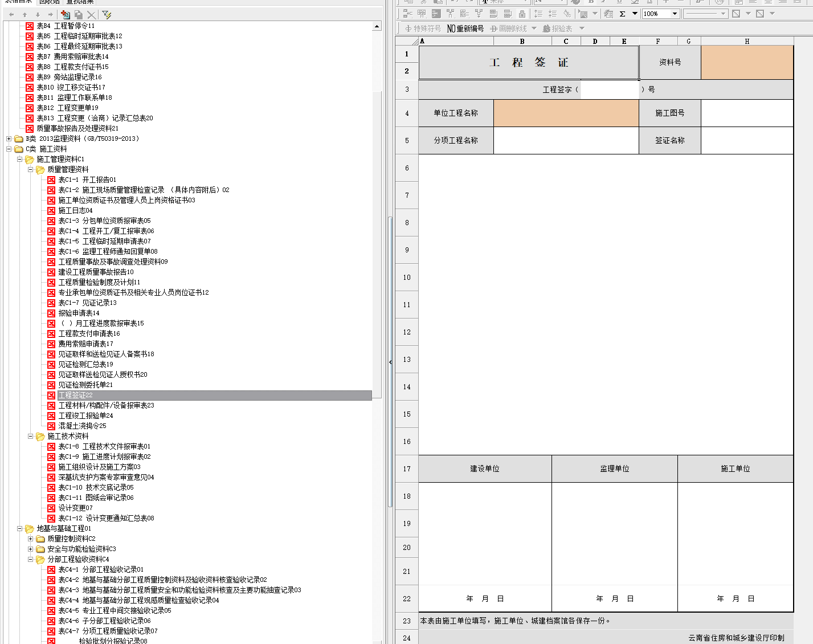Collapse the 质量管理资料 folder
813x644 pixels.
pos(30,169)
